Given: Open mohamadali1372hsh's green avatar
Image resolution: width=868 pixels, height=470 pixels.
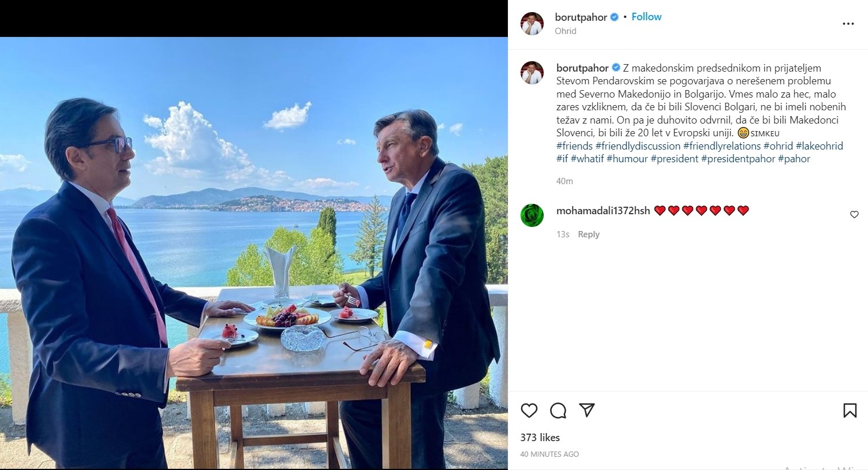Looking at the screenshot, I should pos(532,215).
